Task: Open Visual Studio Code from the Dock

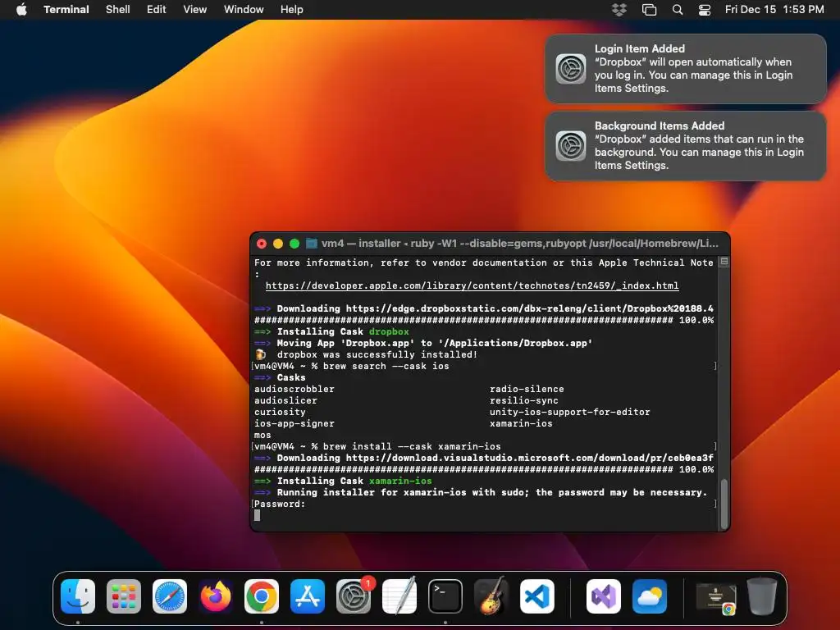Action: point(537,596)
